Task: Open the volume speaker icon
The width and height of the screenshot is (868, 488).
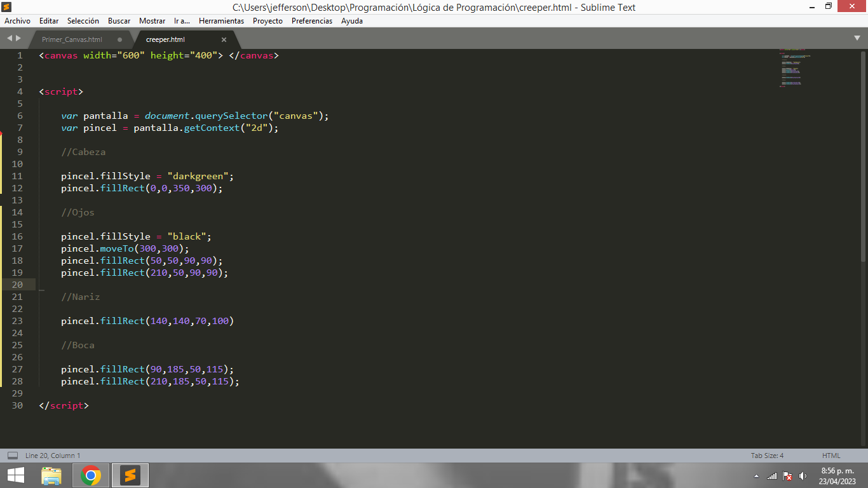Action: click(803, 476)
